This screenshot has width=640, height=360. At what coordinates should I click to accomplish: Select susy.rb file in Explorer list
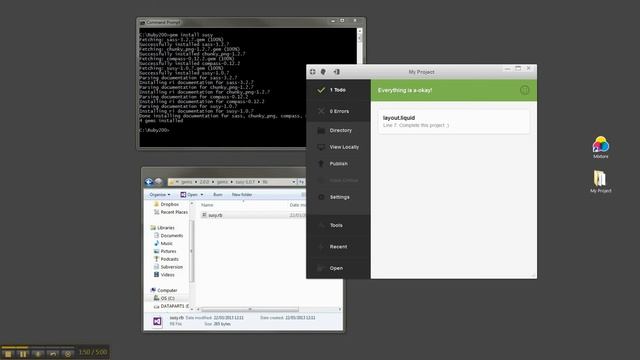212,215
